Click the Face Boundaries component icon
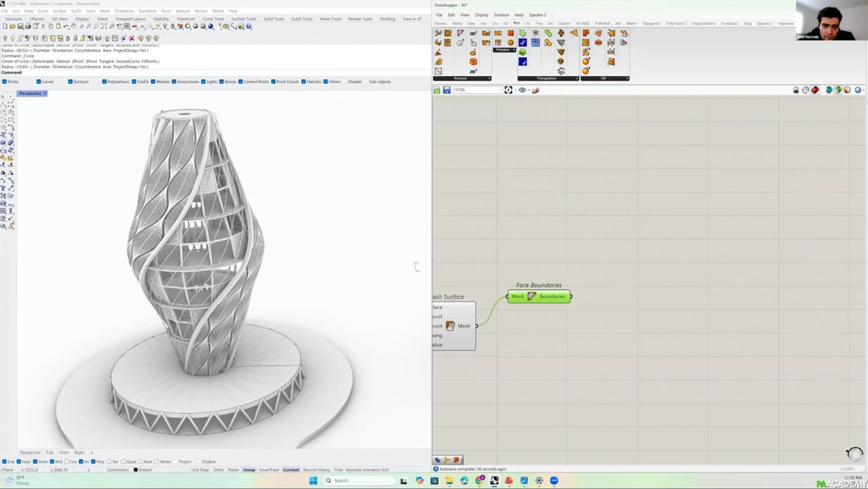Screen dimensions: 868x489 click(x=532, y=297)
